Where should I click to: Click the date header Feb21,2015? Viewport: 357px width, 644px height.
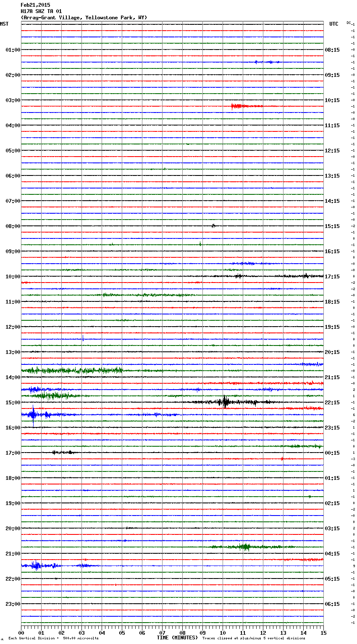35,5
